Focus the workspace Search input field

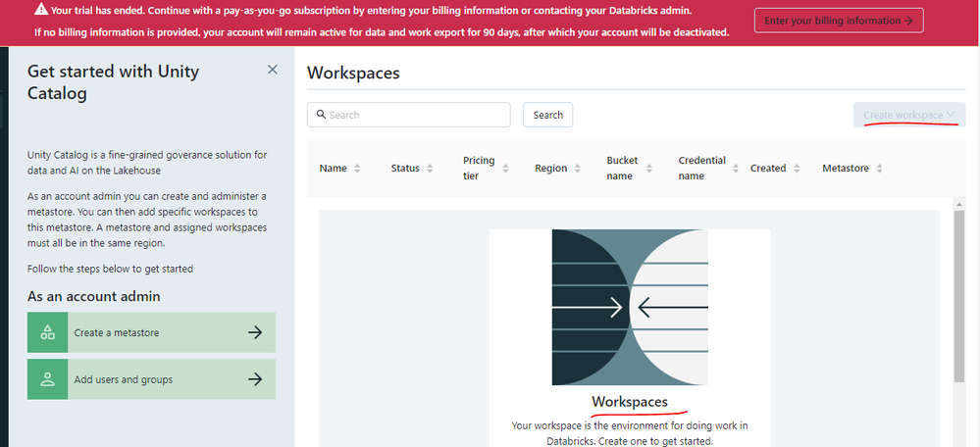point(409,115)
